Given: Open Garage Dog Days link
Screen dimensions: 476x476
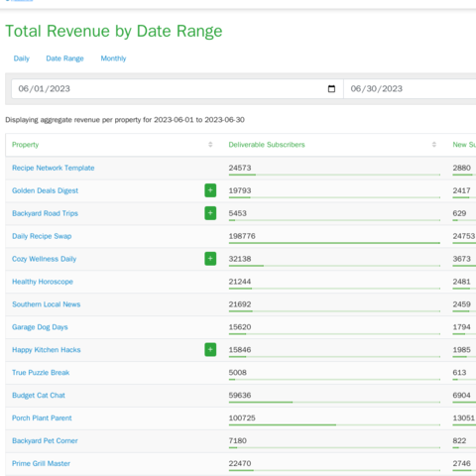Looking at the screenshot, I should pyautogui.click(x=40, y=327).
